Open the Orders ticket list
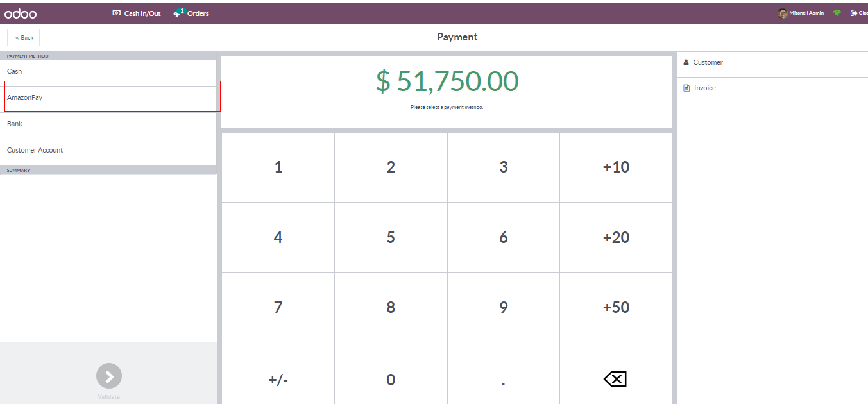Viewport: 868px width, 404px height. pos(192,13)
